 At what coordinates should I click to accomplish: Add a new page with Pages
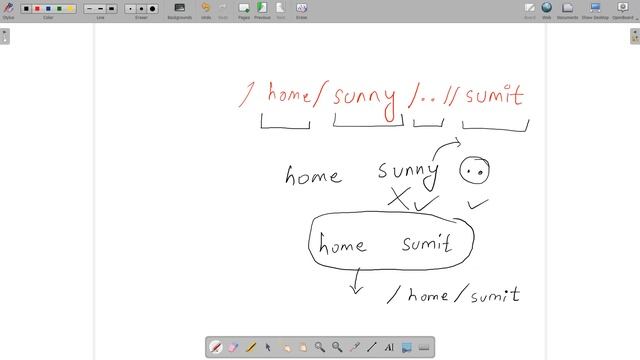coord(244,11)
